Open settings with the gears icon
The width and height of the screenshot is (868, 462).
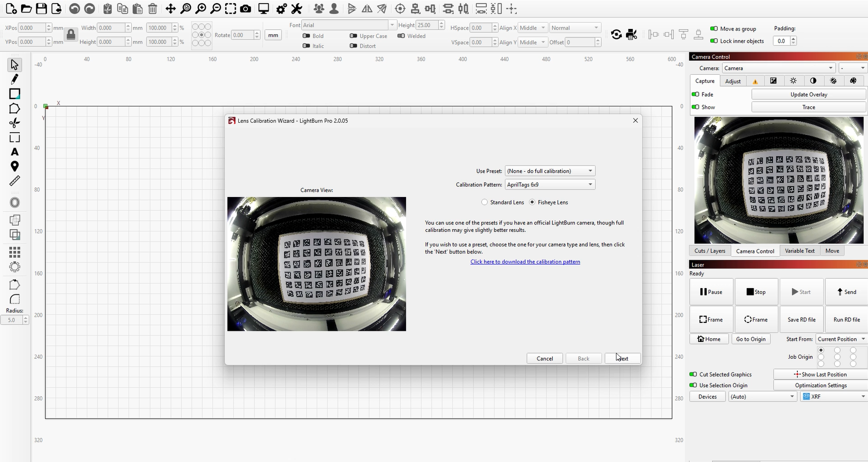click(x=282, y=9)
